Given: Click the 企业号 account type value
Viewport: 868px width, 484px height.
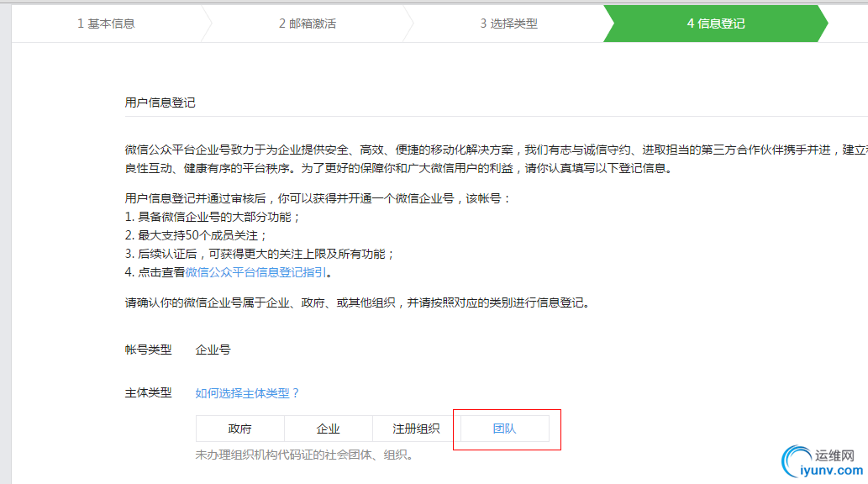Looking at the screenshot, I should pos(213,350).
